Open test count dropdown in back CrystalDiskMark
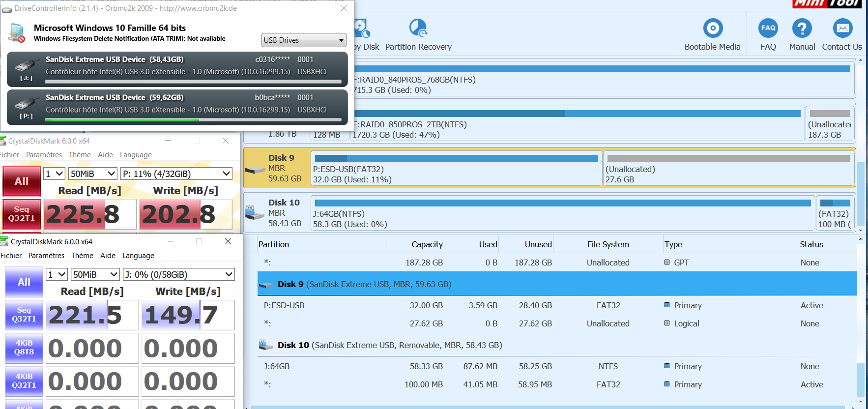The height and width of the screenshot is (409, 868). pyautogui.click(x=55, y=174)
